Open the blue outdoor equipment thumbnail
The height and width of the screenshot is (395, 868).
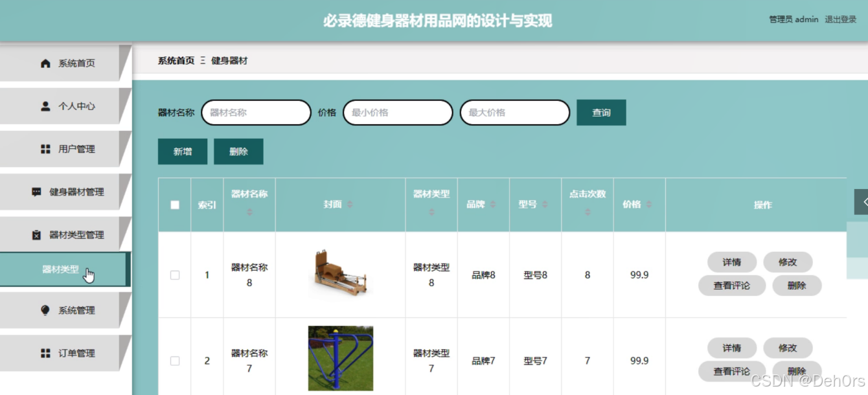point(341,358)
